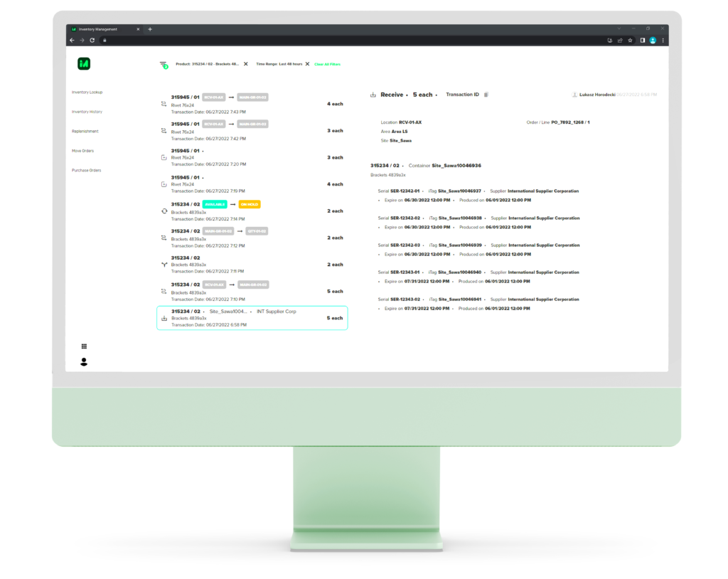Viewport: 728px width, 579px height.
Task: Open a new browser tab
Action: pyautogui.click(x=150, y=29)
